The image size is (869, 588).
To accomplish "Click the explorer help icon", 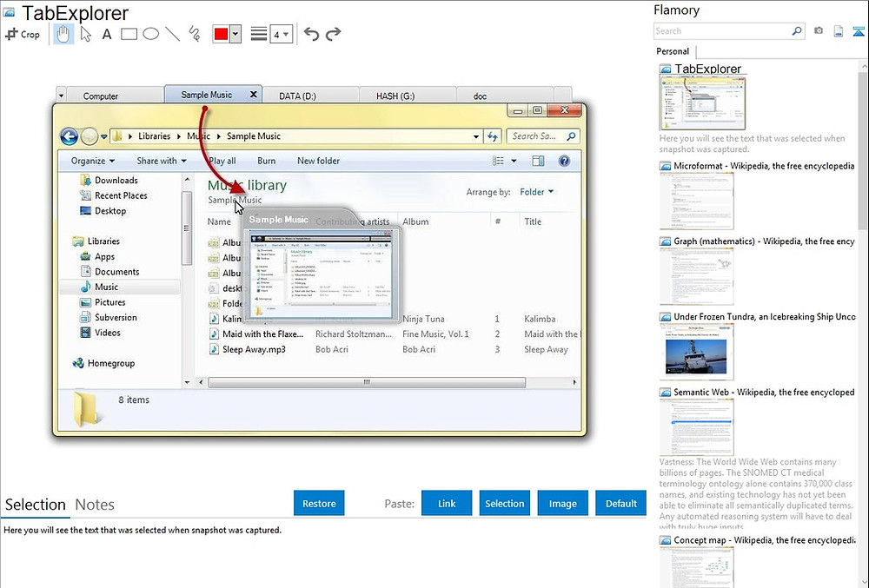I will (x=564, y=162).
